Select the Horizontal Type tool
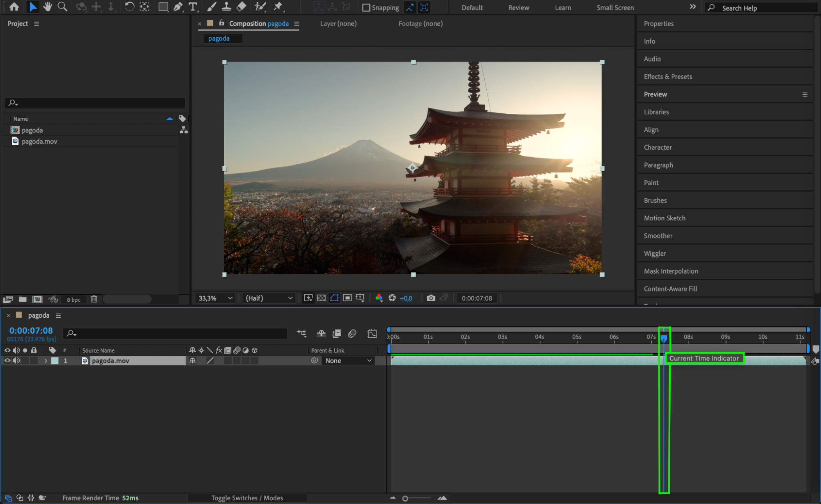821x504 pixels. pyautogui.click(x=193, y=7)
